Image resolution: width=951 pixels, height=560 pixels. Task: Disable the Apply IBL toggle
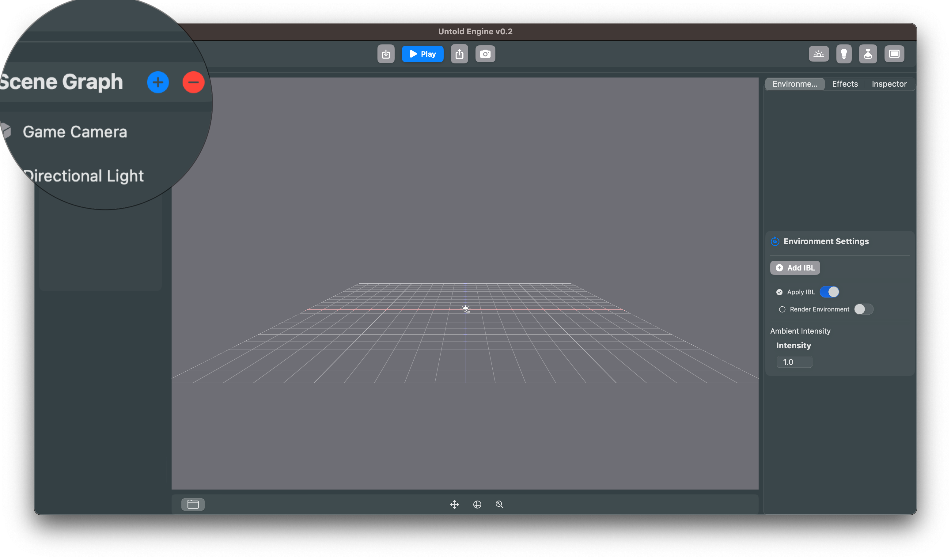coord(829,292)
